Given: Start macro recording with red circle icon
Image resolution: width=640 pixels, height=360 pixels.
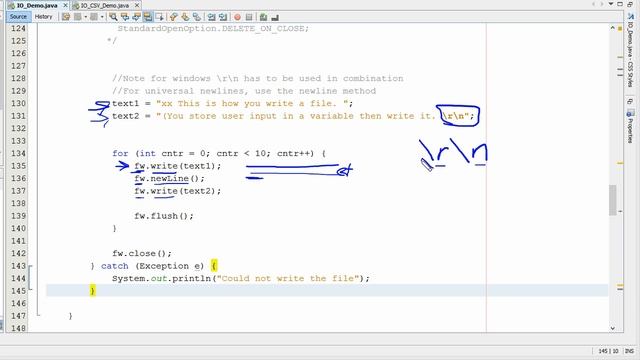Looking at the screenshot, I should [x=238, y=17].
